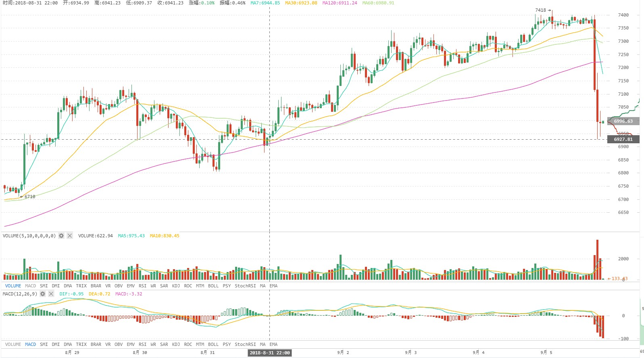Open the MACD(12,26,9) settings gear
The width and height of the screenshot is (644, 358).
coord(43,294)
